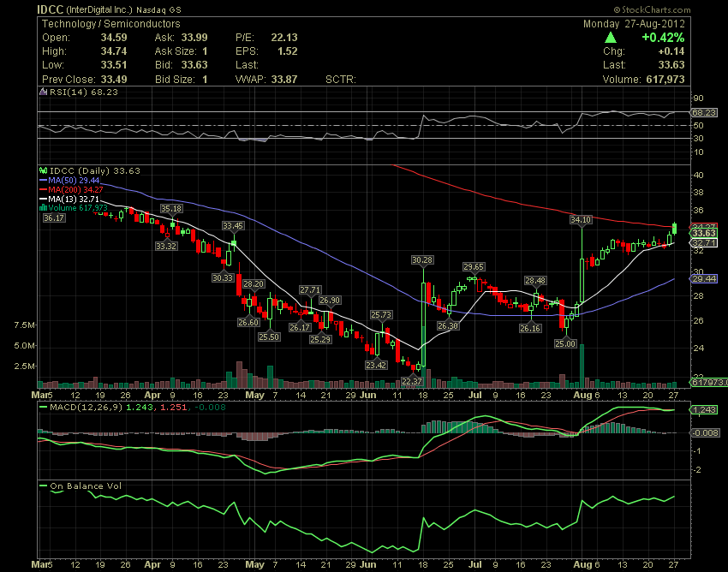Click the 27.71 high price label
The image size is (728, 572).
click(x=310, y=289)
